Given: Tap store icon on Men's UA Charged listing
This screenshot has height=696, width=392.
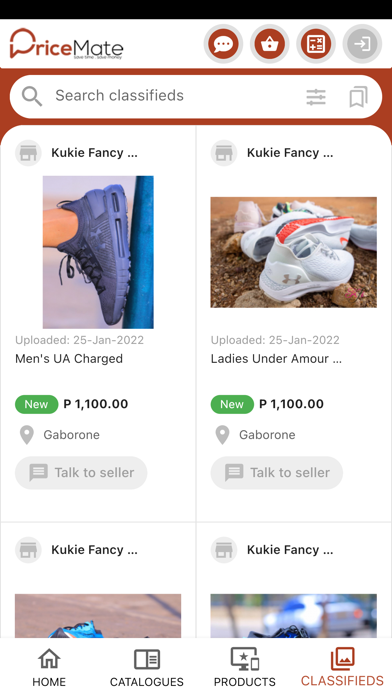Looking at the screenshot, I should point(28,153).
